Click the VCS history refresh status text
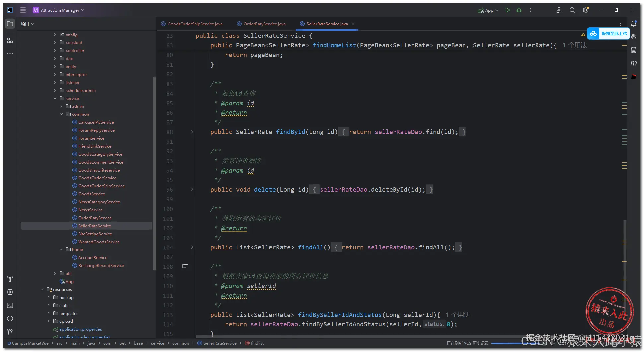Viewport: 644px width, 352px height. (x=467, y=343)
